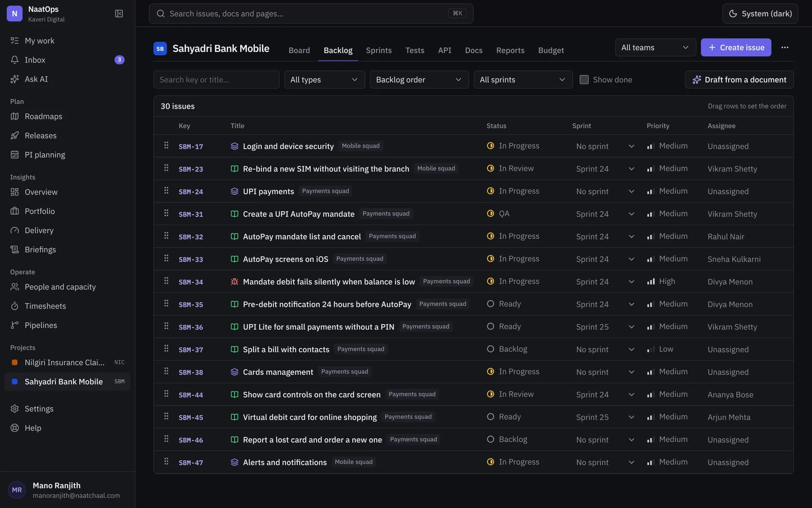
Task: Open the All teams dropdown
Action: point(655,47)
